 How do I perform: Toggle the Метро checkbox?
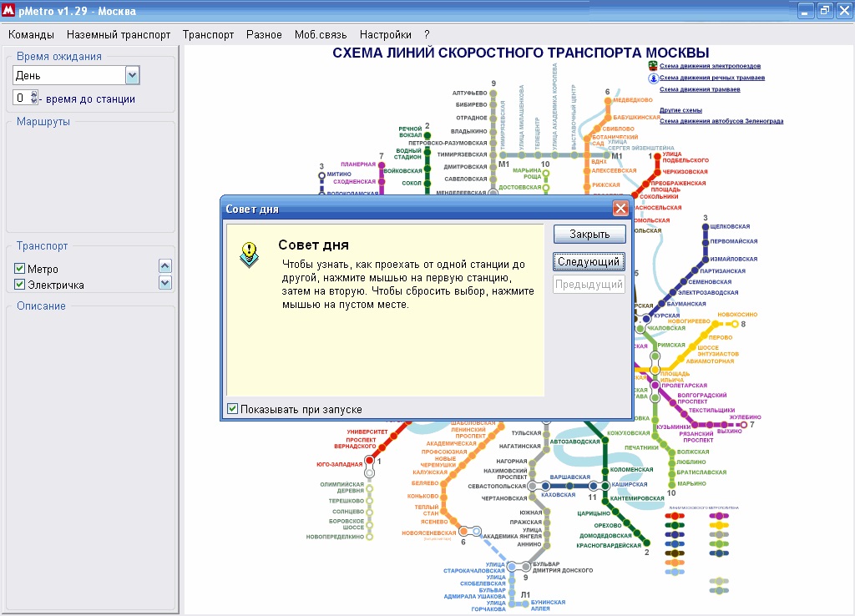(x=20, y=268)
